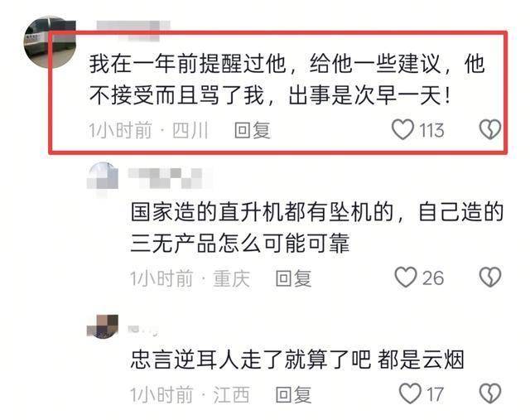Reply to the Chongqing comment via 回复
530x420 pixels.
[x=293, y=278]
